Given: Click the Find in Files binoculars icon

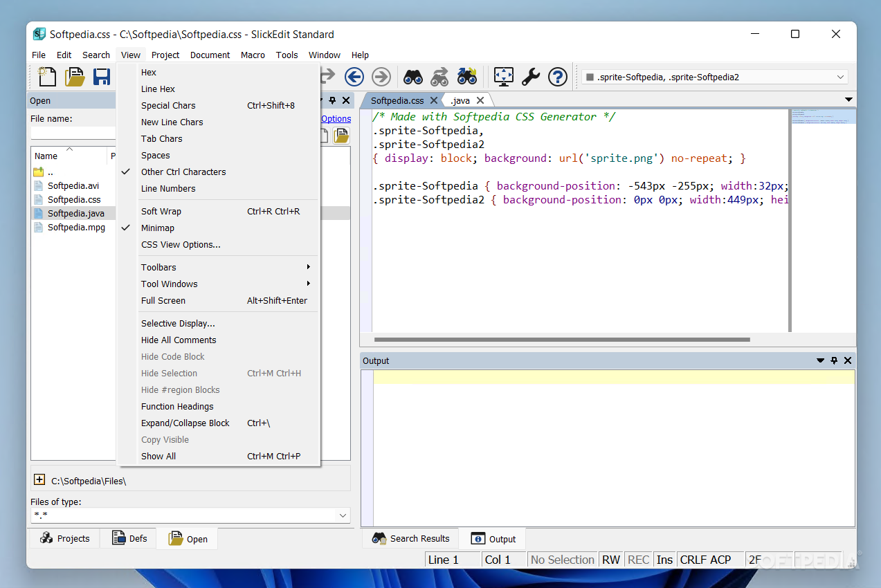Looking at the screenshot, I should tap(467, 76).
